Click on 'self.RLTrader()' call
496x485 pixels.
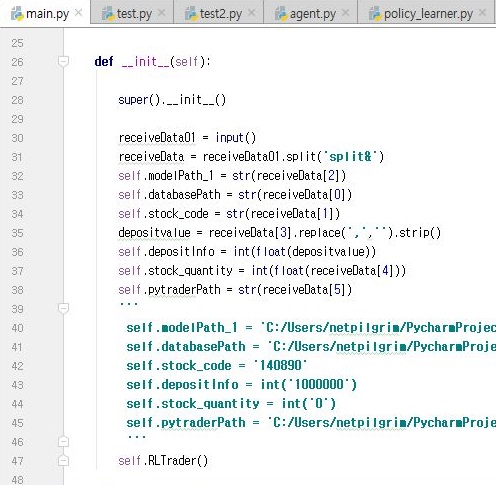tap(163, 461)
